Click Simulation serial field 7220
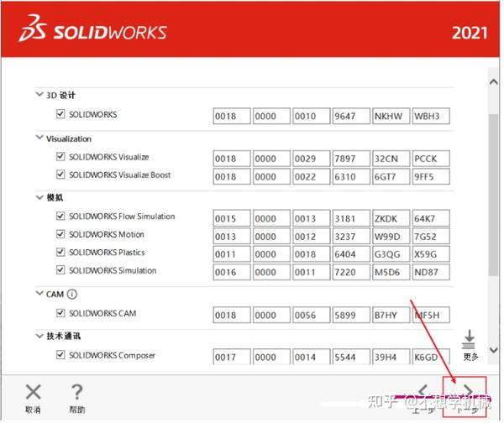 (351, 272)
